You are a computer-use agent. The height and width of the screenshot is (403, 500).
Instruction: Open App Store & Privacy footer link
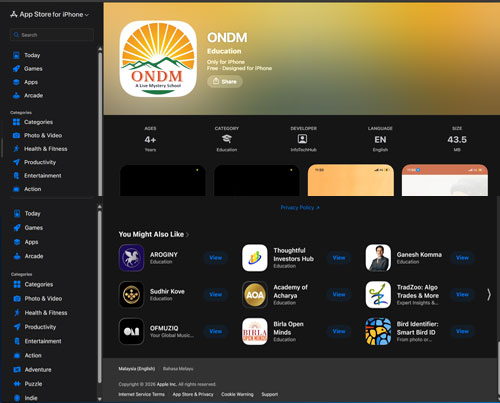[x=193, y=394]
